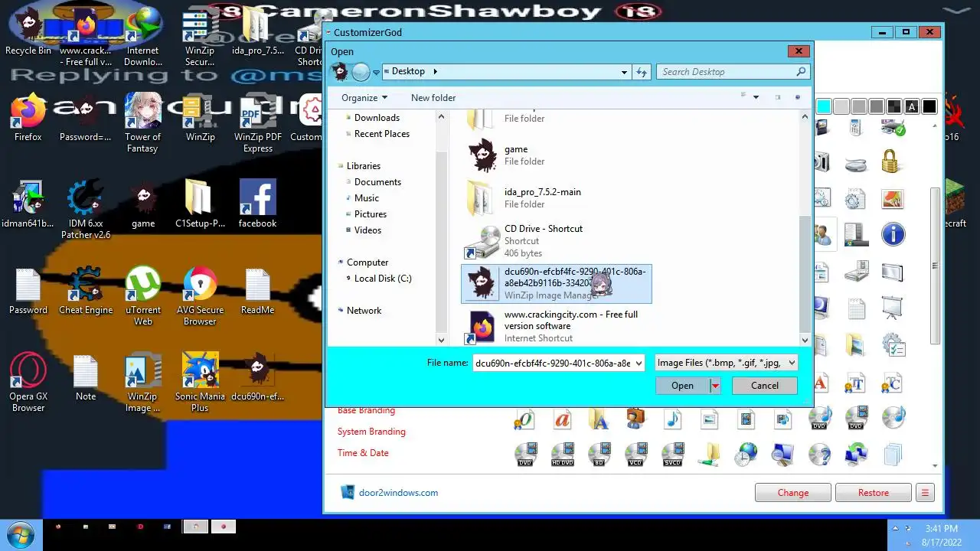Viewport: 980px width, 551px height.
Task: Choose the black background swatch
Action: click(x=929, y=107)
